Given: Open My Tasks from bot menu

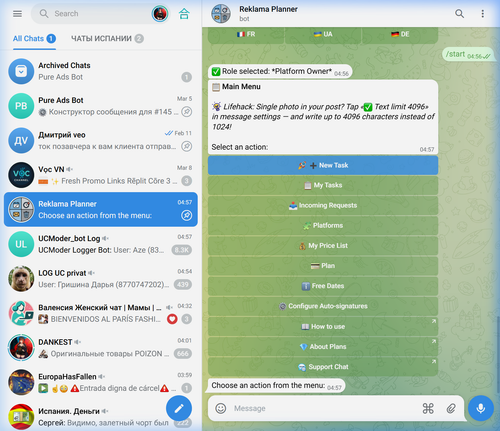Looking at the screenshot, I should pyautogui.click(x=323, y=185).
